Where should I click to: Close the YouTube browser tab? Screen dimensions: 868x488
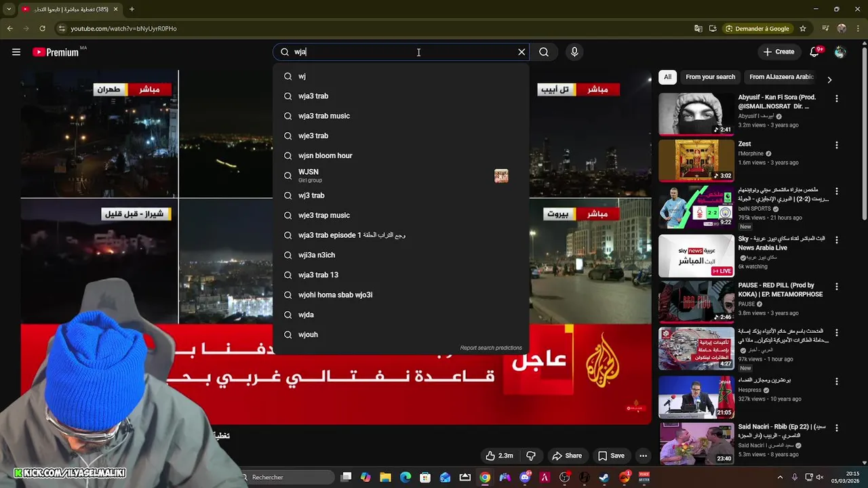tap(116, 9)
